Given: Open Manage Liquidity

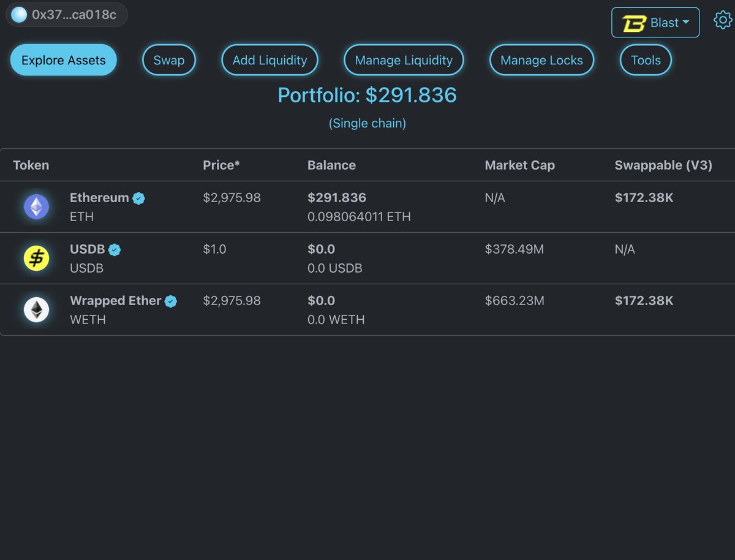Looking at the screenshot, I should [404, 60].
